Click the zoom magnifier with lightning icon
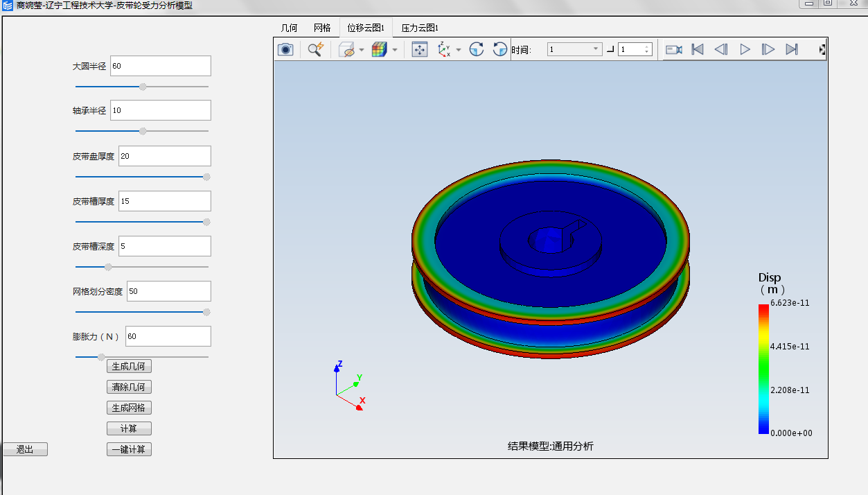 [316, 49]
